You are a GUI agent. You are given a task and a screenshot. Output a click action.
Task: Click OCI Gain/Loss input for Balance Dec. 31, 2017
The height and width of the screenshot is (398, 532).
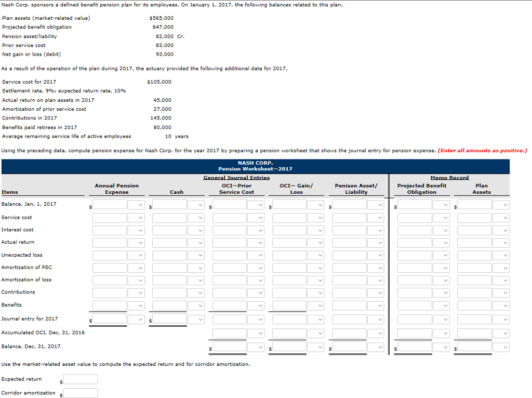[289, 347]
